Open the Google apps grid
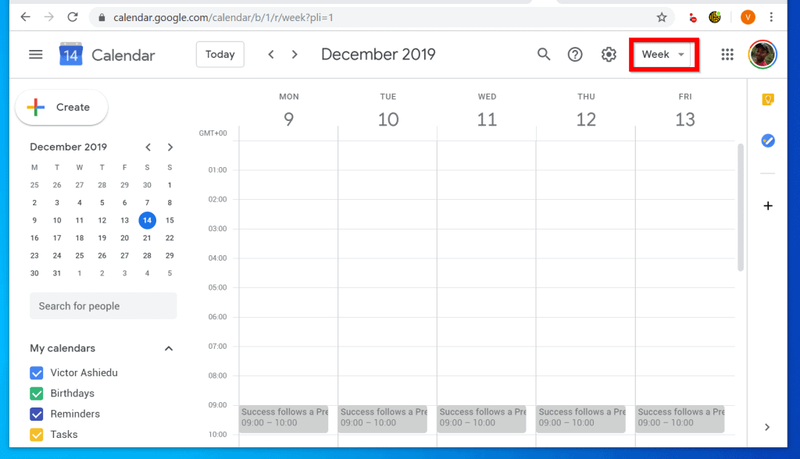 [728, 54]
